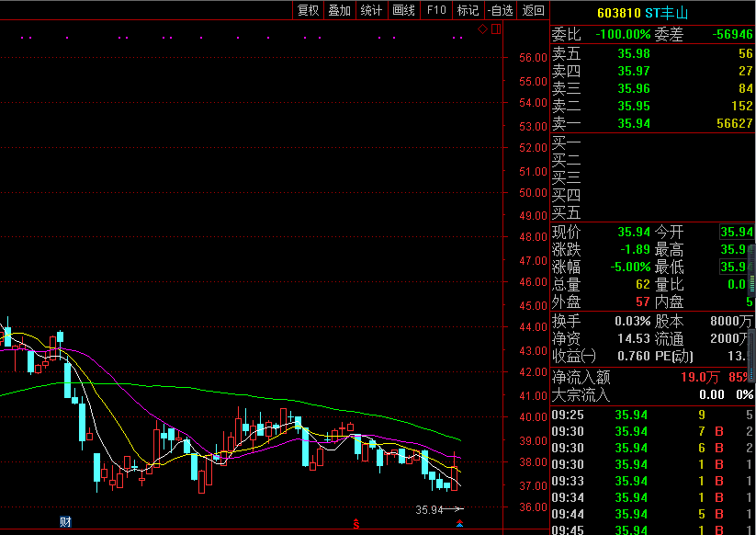Click the blue up-arrow marker below chart

pos(460,524)
